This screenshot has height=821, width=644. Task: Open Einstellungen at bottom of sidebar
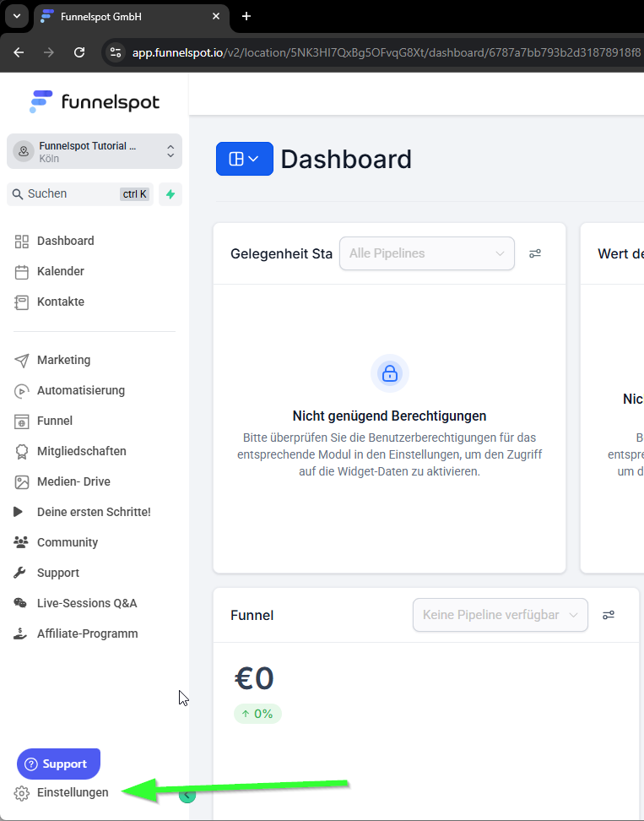(x=73, y=793)
